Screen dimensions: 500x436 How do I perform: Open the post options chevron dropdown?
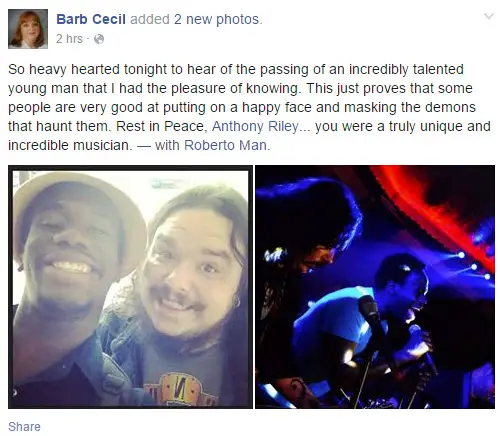point(489,16)
